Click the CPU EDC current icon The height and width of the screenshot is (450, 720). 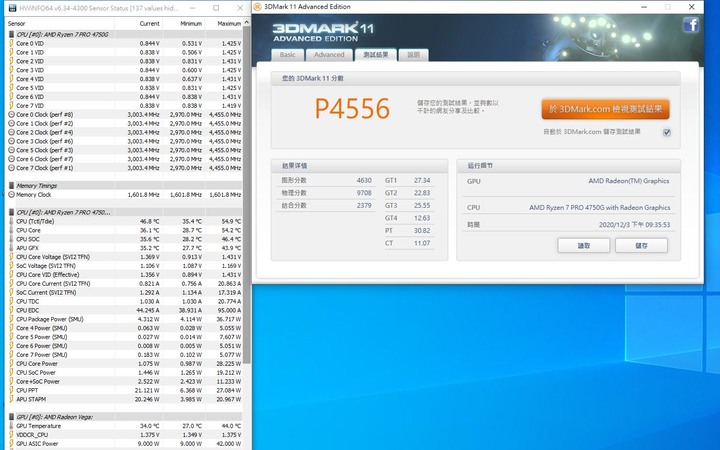[x=11, y=310]
